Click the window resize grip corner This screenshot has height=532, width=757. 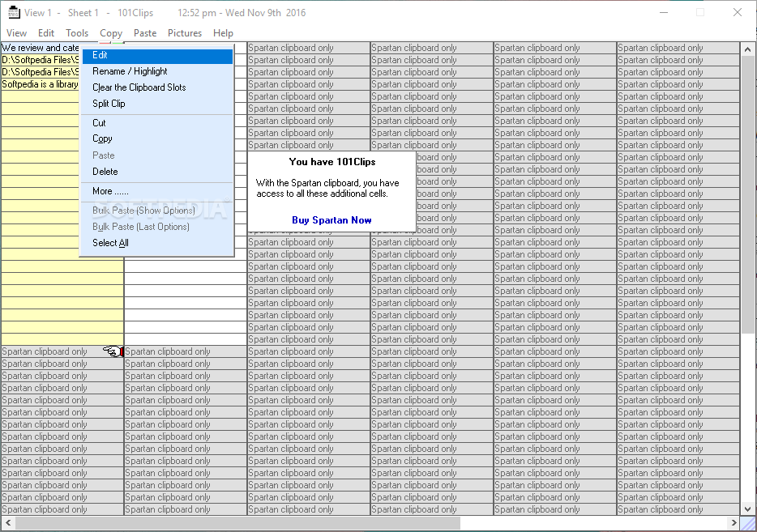pyautogui.click(x=748, y=523)
